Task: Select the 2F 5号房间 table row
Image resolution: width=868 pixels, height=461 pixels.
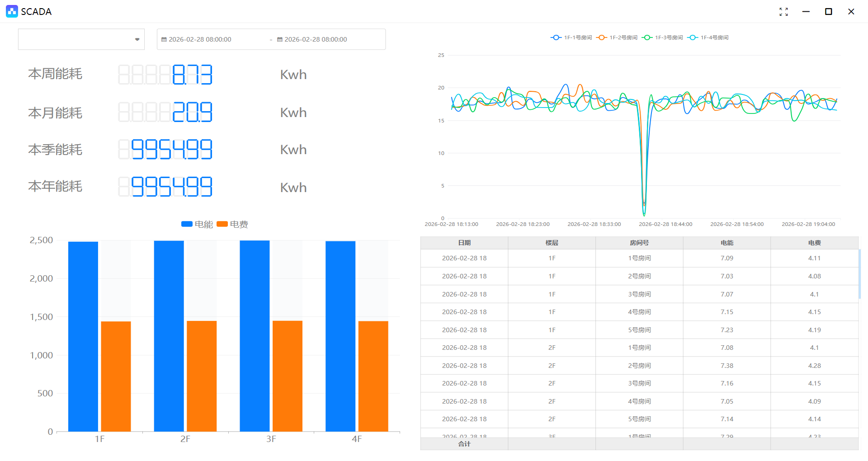Action: tap(639, 419)
